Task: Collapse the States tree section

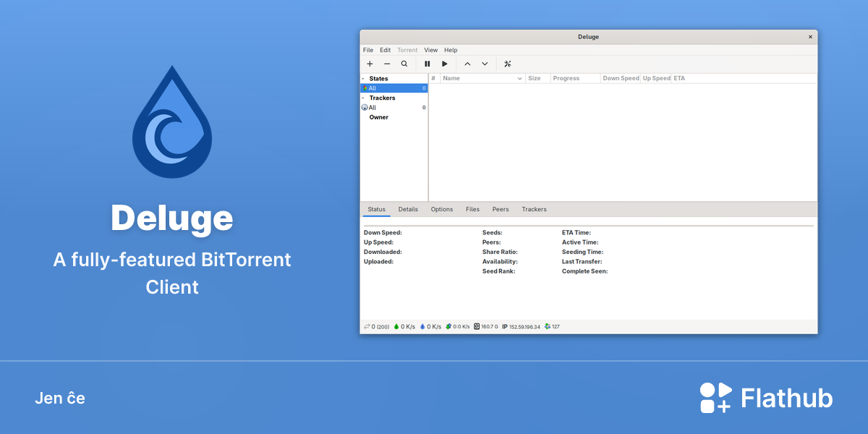Action: [x=364, y=79]
